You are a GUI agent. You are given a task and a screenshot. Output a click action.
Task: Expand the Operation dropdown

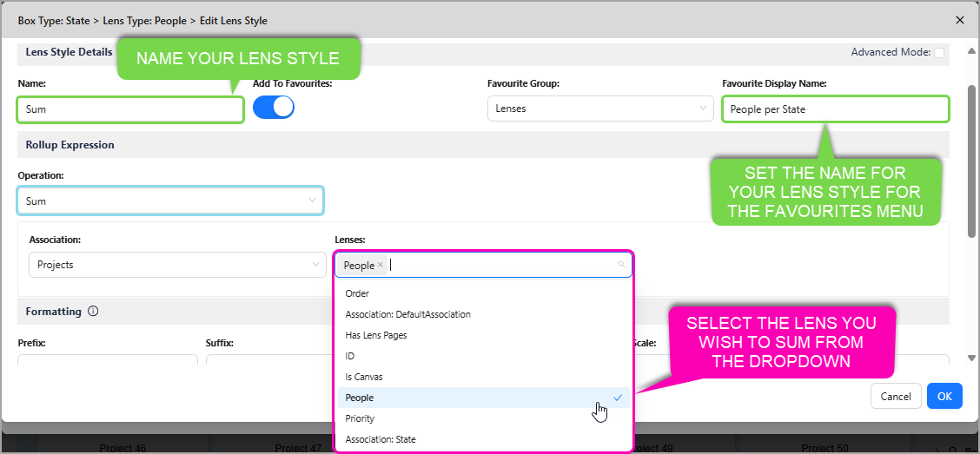pos(170,201)
